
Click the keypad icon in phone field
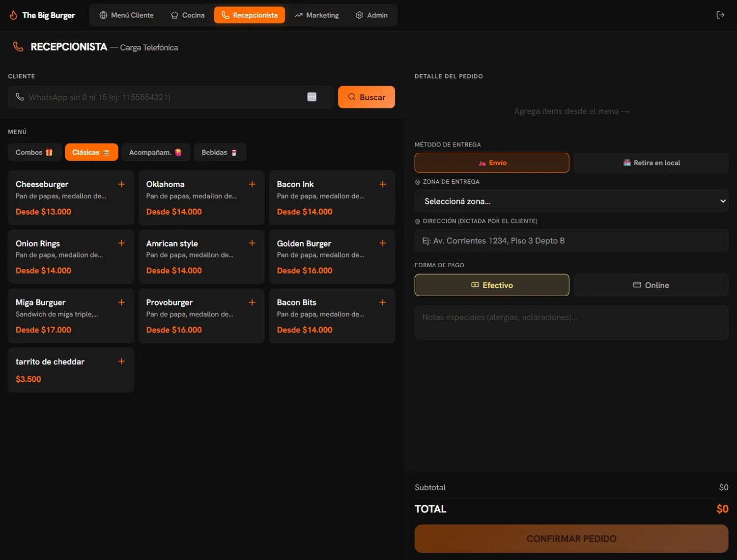pyautogui.click(x=312, y=97)
